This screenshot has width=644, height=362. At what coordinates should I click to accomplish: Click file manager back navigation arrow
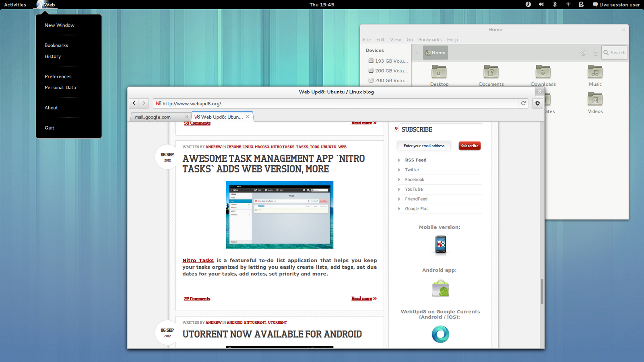point(584,53)
